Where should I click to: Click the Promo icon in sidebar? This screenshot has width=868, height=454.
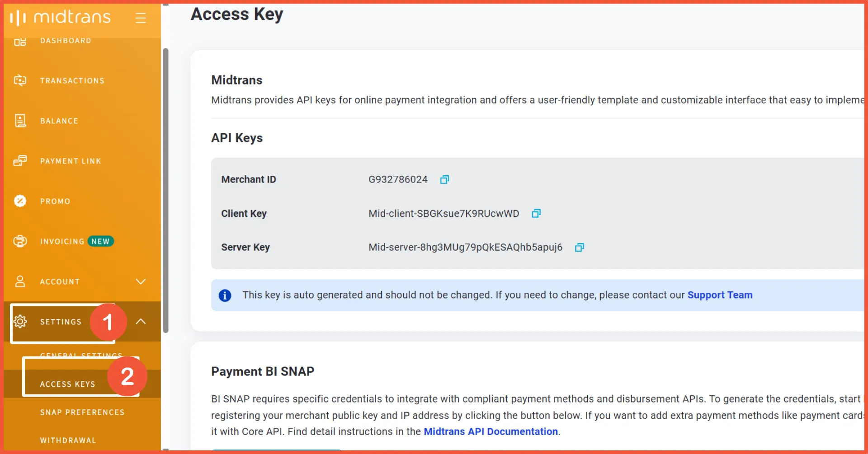[x=20, y=201]
